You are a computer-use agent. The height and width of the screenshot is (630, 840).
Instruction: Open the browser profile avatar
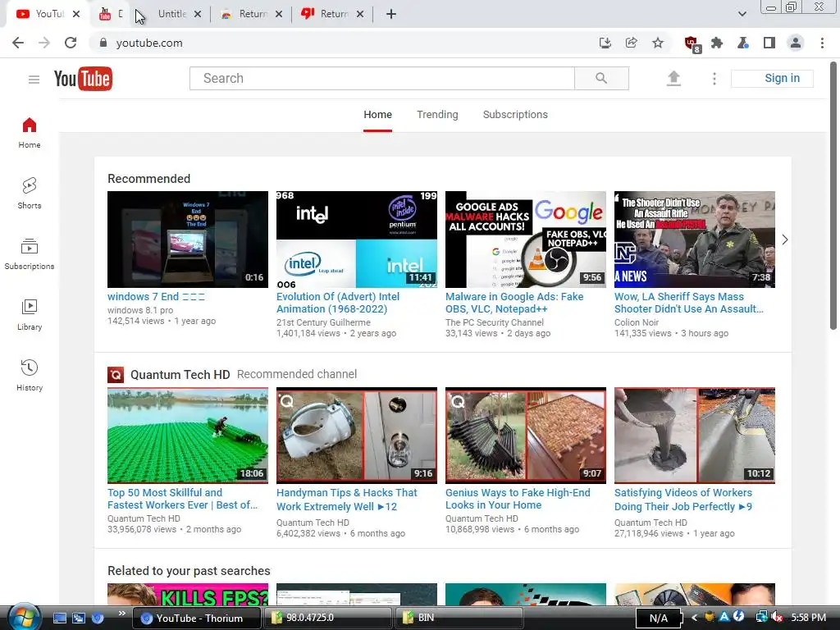click(796, 43)
